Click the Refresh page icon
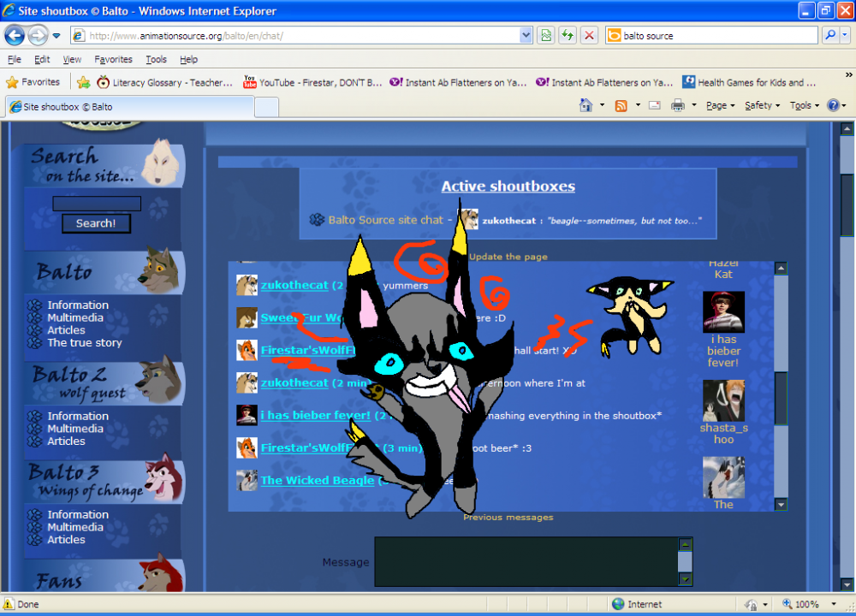Viewport: 856px width, 616px height. 568,36
